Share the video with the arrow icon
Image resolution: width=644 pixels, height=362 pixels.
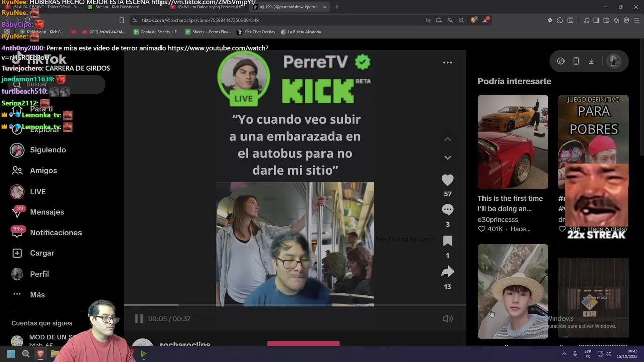[x=447, y=272]
